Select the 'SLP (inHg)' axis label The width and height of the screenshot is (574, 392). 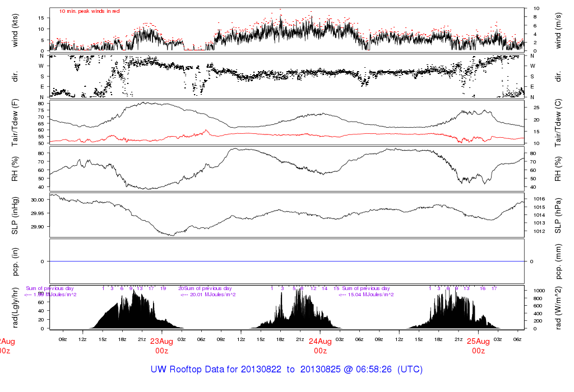15,216
